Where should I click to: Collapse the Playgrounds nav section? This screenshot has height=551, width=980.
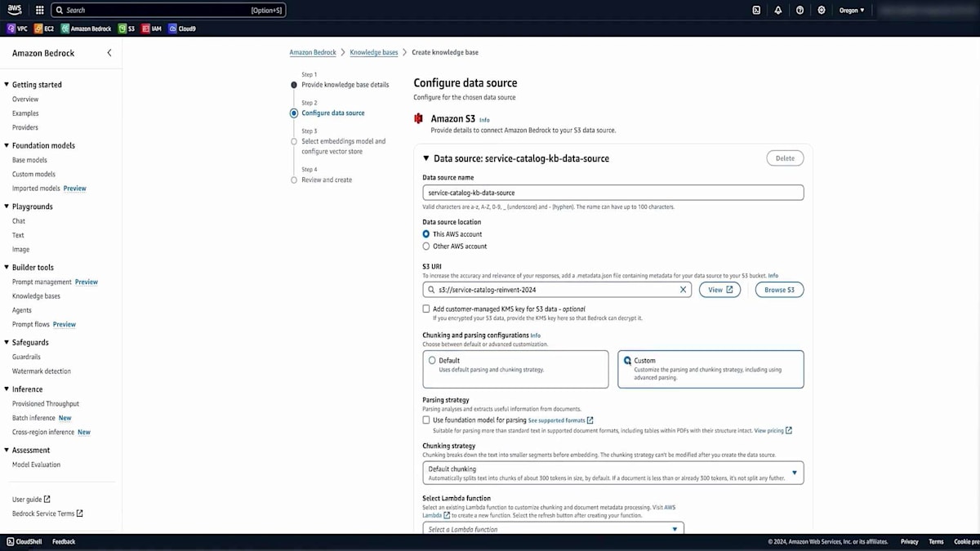tap(7, 207)
